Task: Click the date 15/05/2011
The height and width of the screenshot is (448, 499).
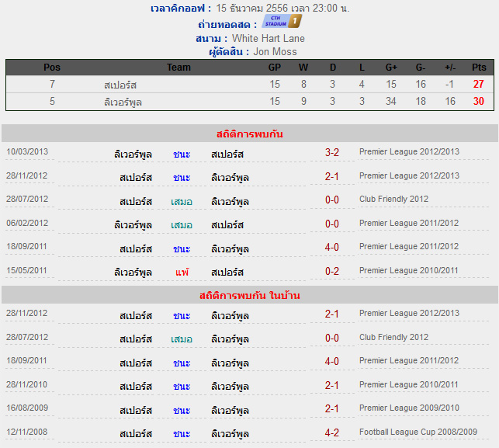Action: (x=26, y=270)
